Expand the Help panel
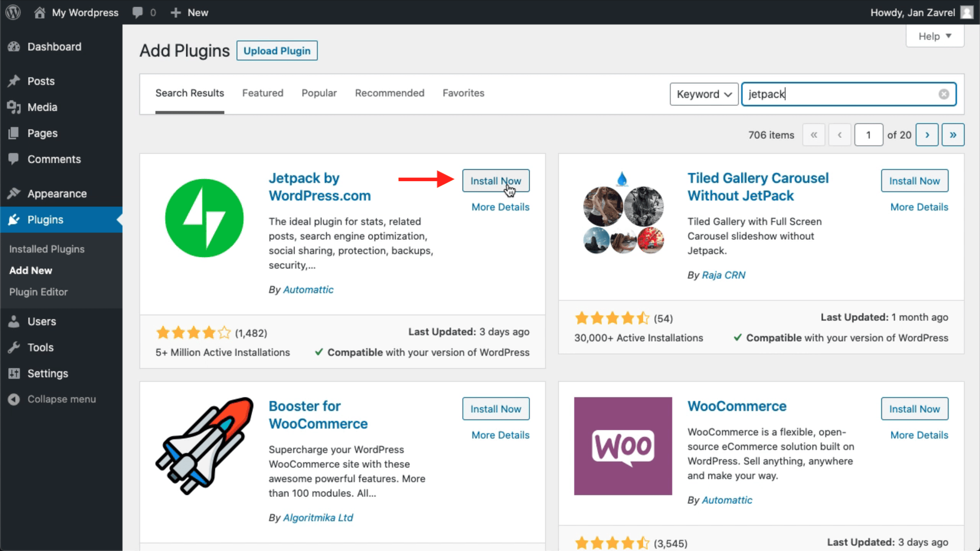 (935, 36)
